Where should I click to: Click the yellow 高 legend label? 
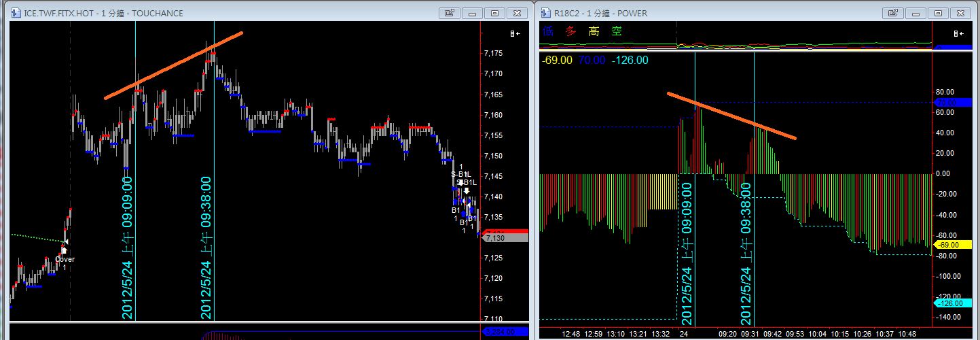594,31
